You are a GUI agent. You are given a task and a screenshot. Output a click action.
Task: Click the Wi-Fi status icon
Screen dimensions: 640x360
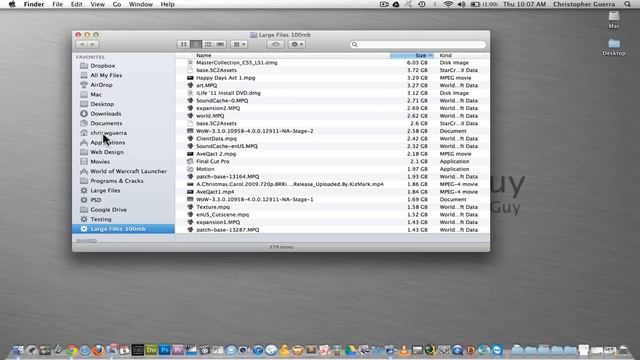pos(448,4)
